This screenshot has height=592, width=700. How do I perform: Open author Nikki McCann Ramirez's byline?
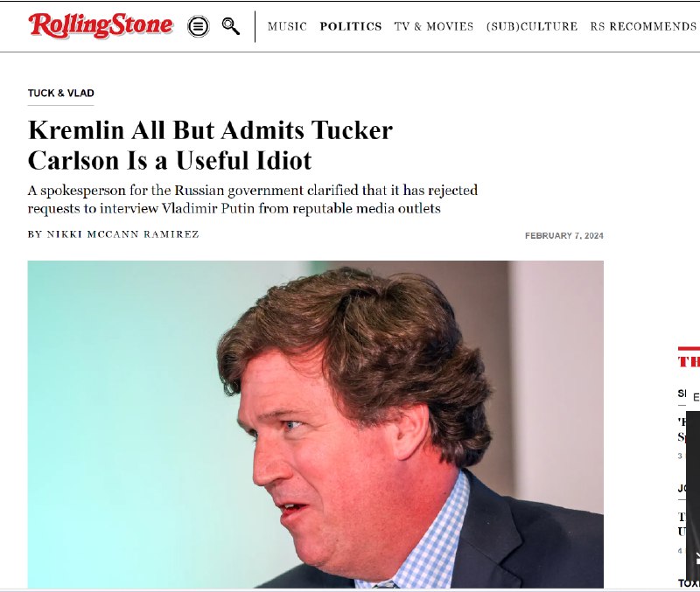tap(114, 234)
